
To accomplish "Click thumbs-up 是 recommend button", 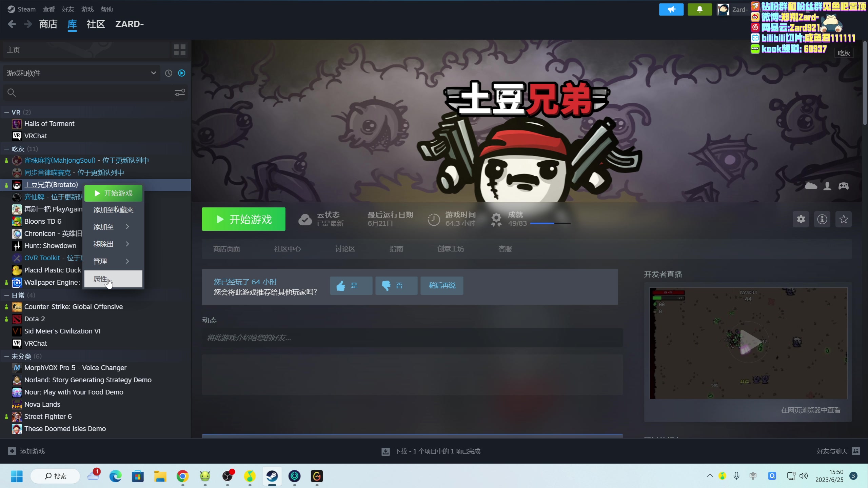I will point(351,285).
